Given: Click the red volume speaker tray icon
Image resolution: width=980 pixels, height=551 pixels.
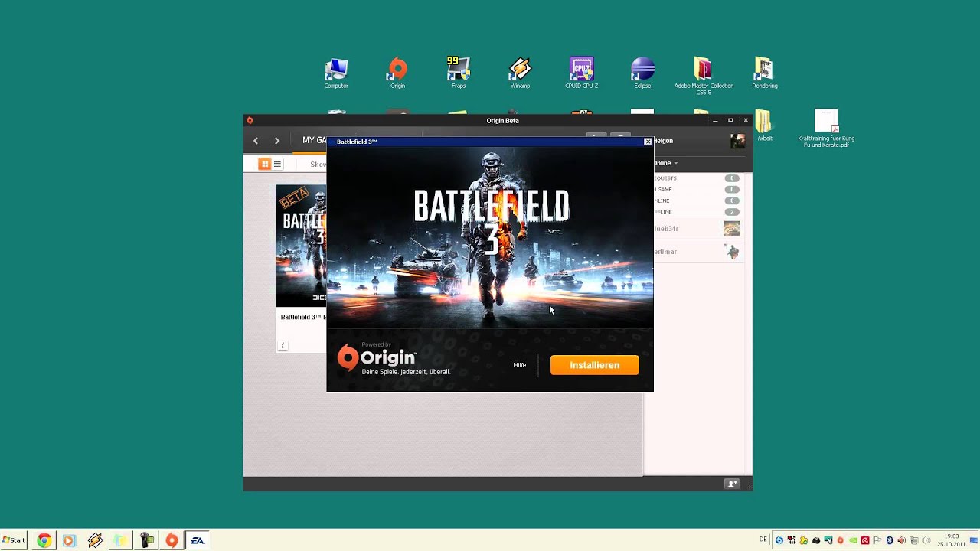Looking at the screenshot, I should pos(901,540).
